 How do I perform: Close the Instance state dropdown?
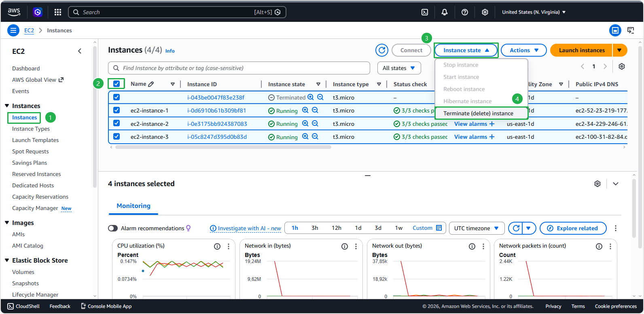[x=466, y=50]
